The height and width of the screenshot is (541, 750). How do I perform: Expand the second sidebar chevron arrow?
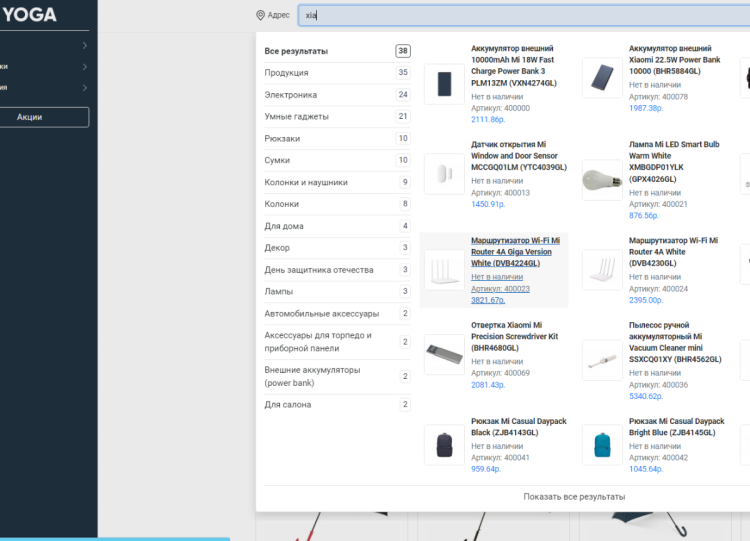click(x=85, y=66)
